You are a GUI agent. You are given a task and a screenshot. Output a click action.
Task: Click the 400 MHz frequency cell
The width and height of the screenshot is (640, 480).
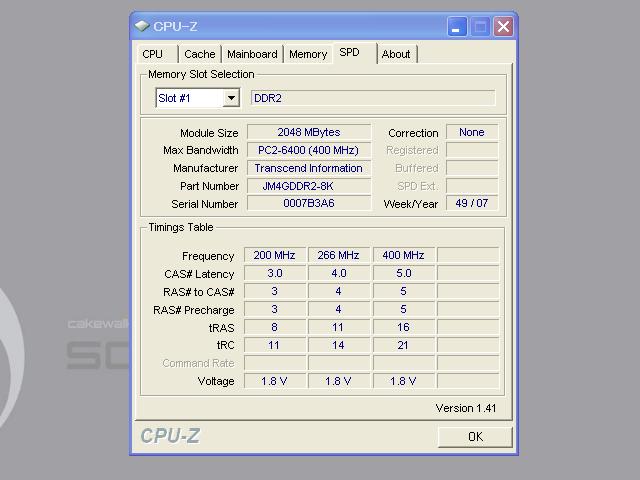[404, 255]
